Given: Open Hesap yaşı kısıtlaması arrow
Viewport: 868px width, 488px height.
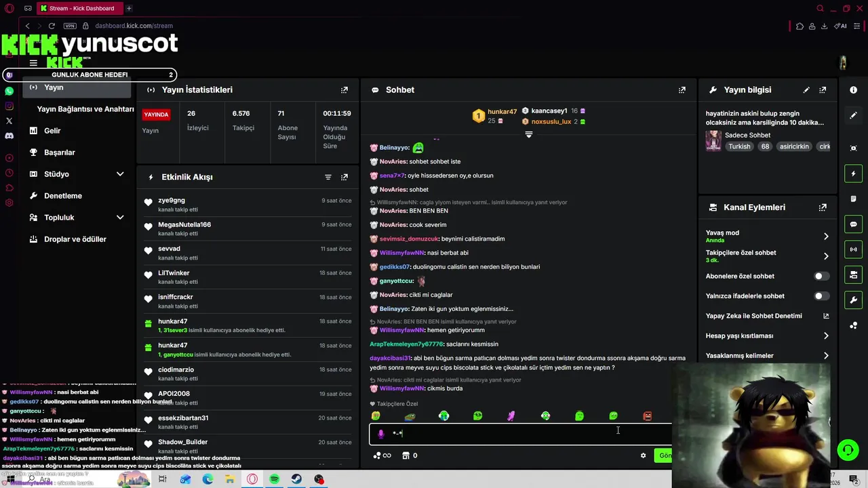Looking at the screenshot, I should pyautogui.click(x=826, y=335).
